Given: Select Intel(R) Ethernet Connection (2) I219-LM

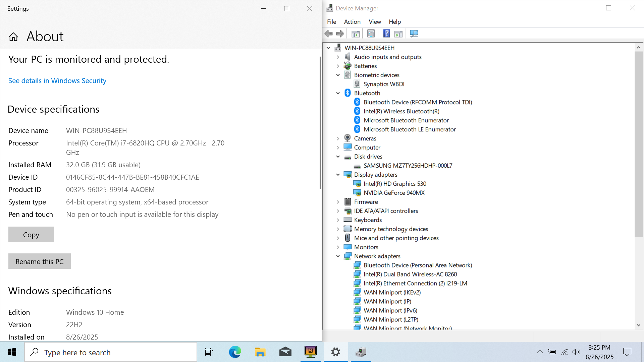Looking at the screenshot, I should click(x=415, y=283).
